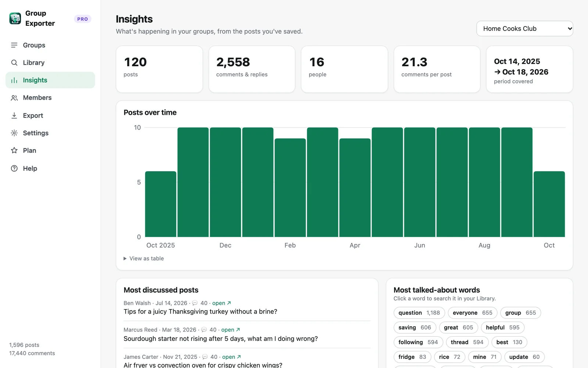Click the "group" word chip
The width and height of the screenshot is (588, 368).
tap(520, 313)
